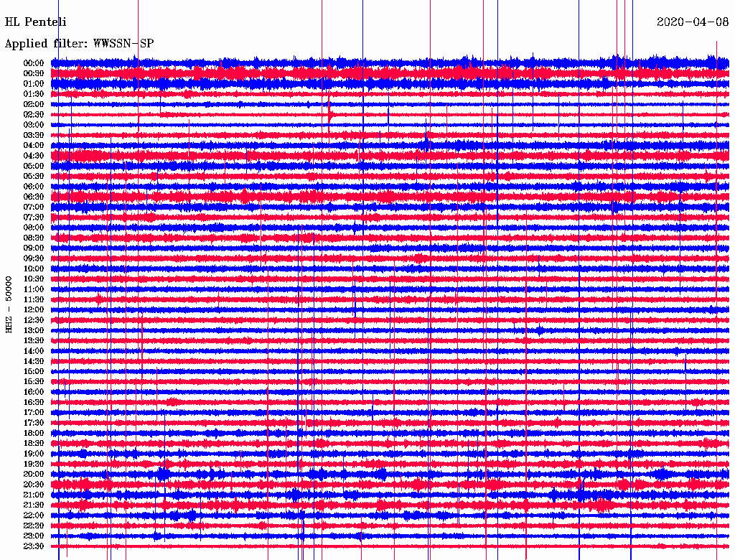The image size is (735, 560).
Task: Select the 10:00 time label
Action: pyautogui.click(x=34, y=269)
